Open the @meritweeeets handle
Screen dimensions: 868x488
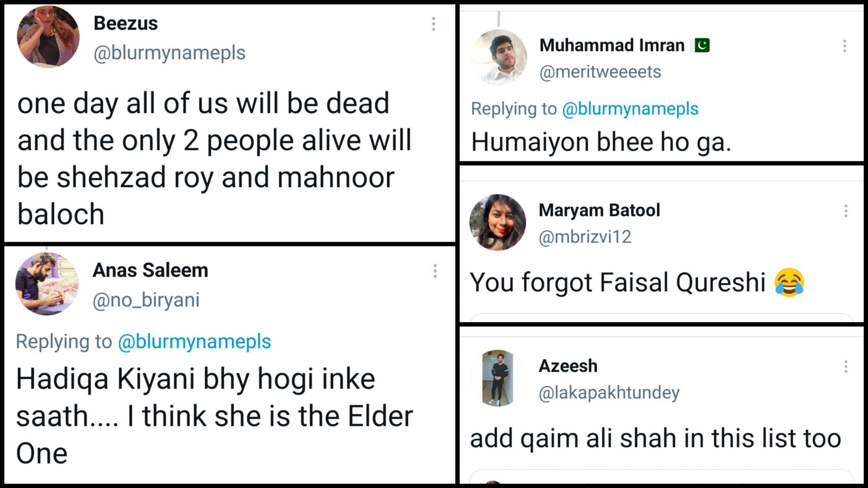[600, 72]
